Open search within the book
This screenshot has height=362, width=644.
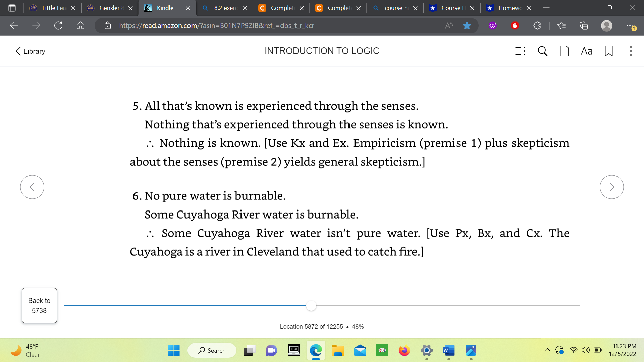tap(542, 51)
